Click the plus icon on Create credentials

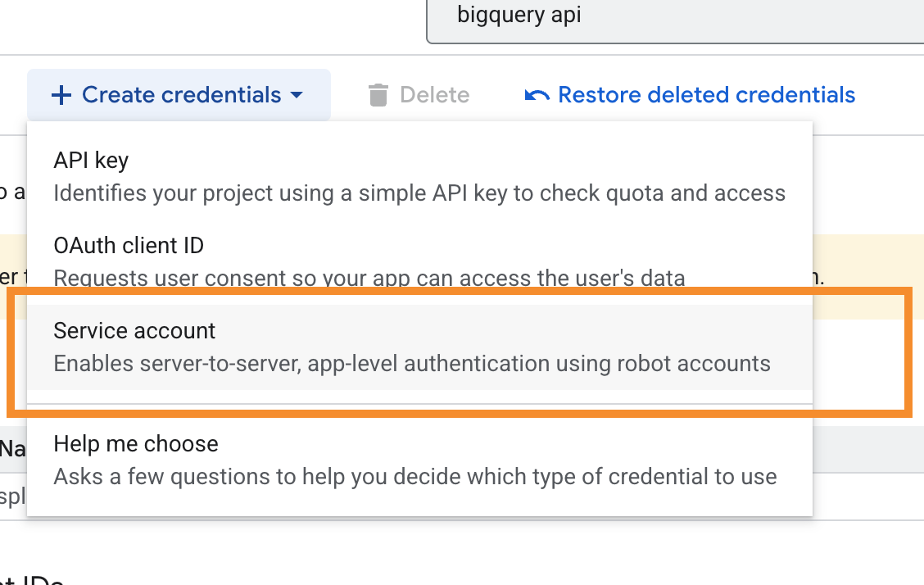61,95
